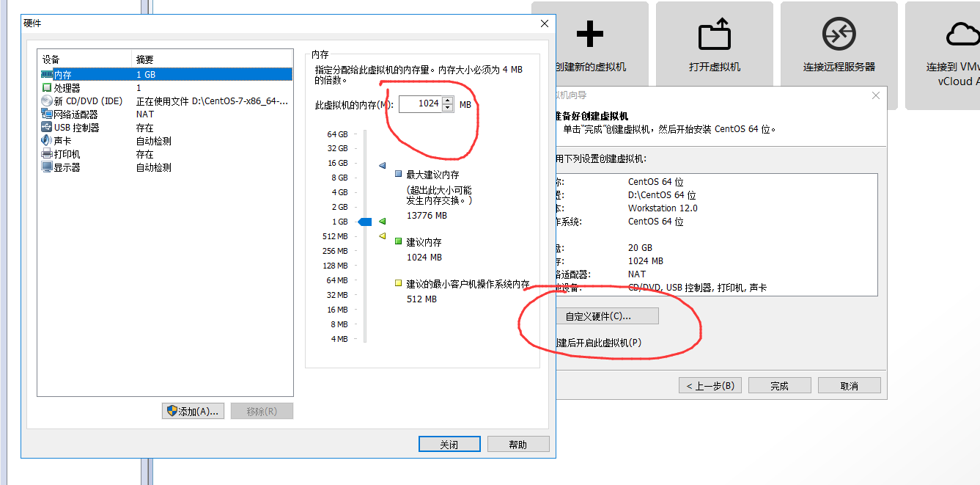This screenshot has width=980, height=485.
Task: Click the plus icon to create new VM
Action: (x=590, y=34)
